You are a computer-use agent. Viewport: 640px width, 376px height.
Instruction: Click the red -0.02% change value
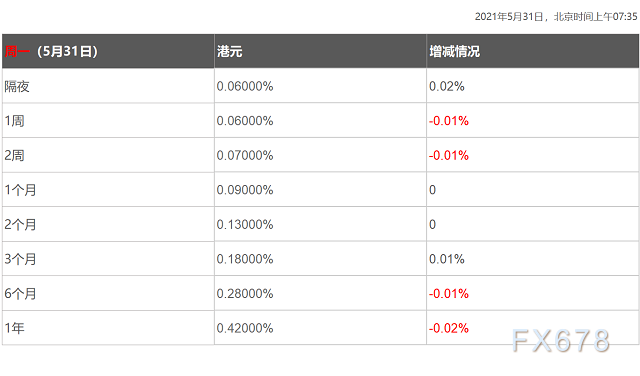449,328
